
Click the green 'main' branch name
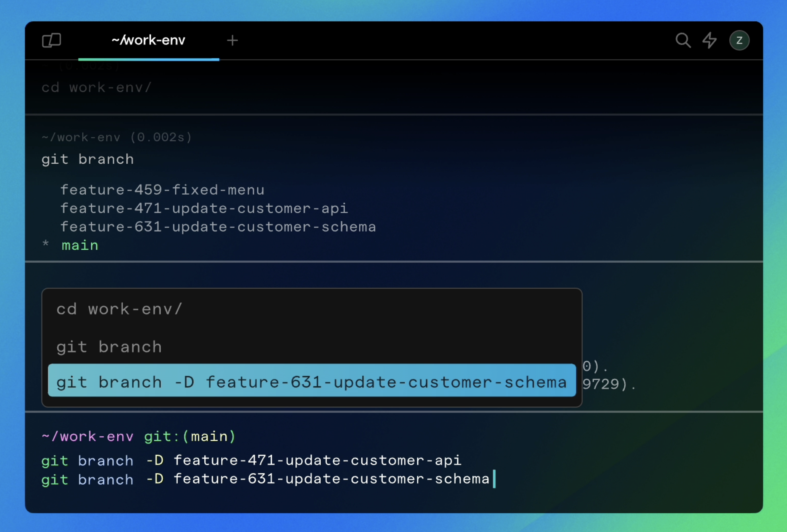(80, 246)
